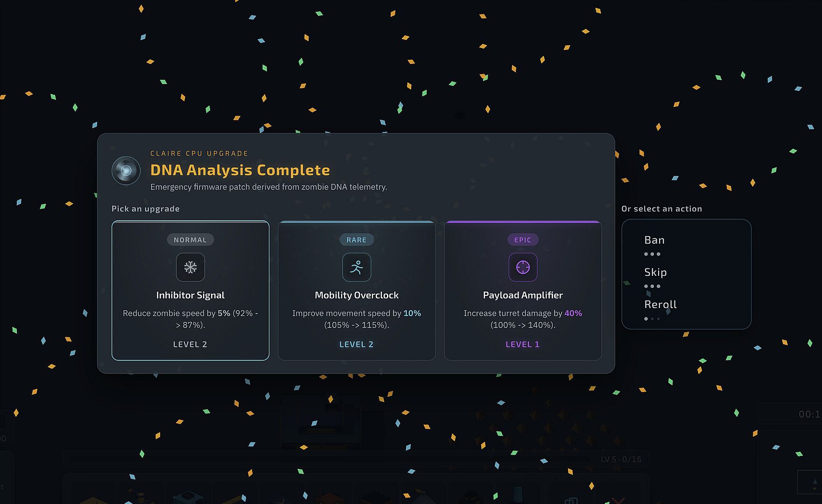Click the RARE rarity badge
Image resolution: width=822 pixels, height=504 pixels.
click(x=357, y=240)
